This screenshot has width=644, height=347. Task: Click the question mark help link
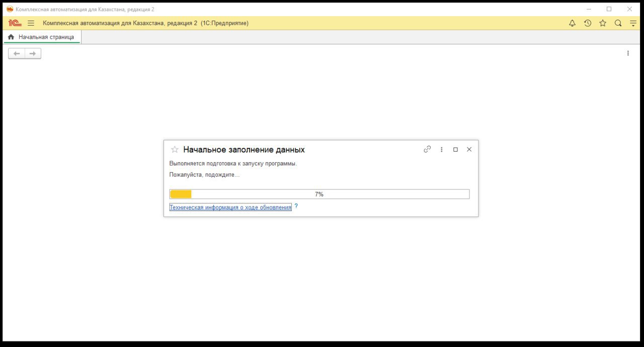(296, 206)
